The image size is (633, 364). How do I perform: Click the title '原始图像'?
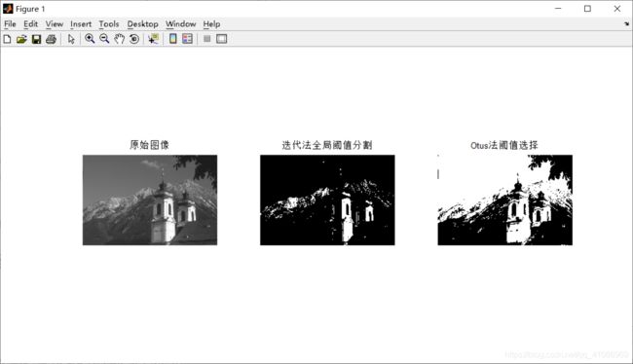[x=149, y=145]
